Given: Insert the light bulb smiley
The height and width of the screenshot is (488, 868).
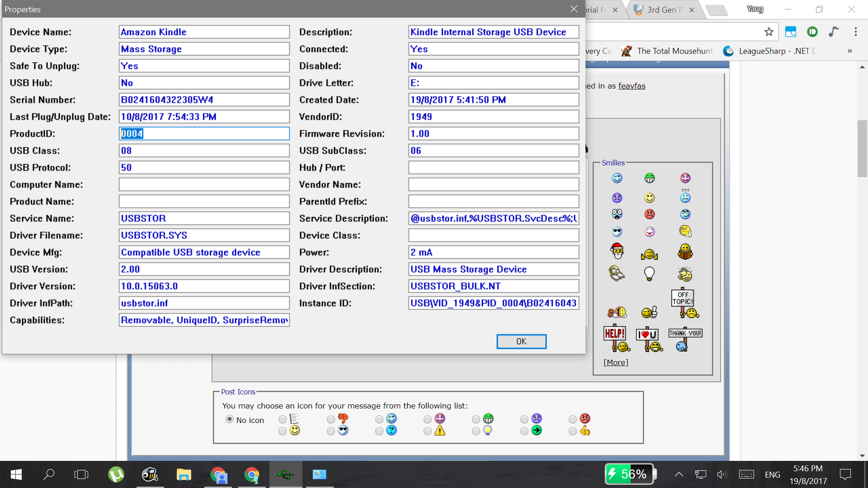Looking at the screenshot, I should click(649, 273).
